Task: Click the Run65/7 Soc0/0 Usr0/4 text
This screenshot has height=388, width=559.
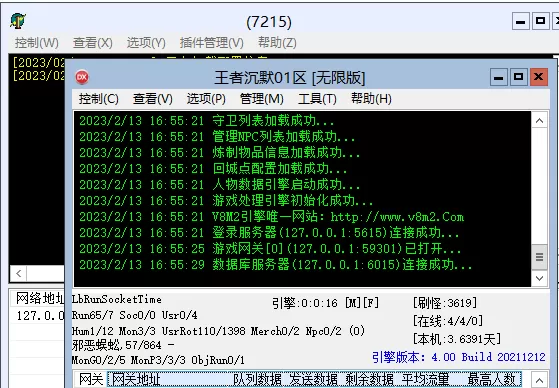Action: pyautogui.click(x=134, y=315)
